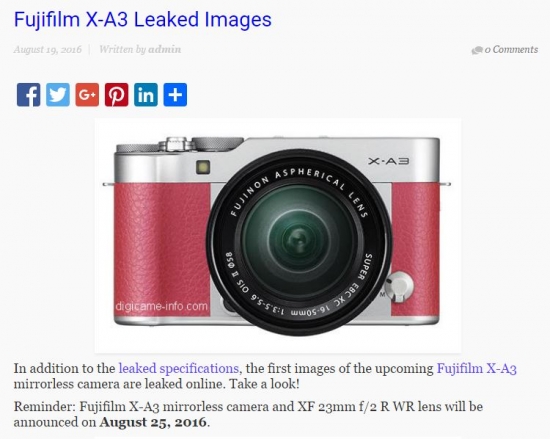This screenshot has width=550, height=439.
Task: Click the speech bubble comment icon
Action: pos(477,50)
